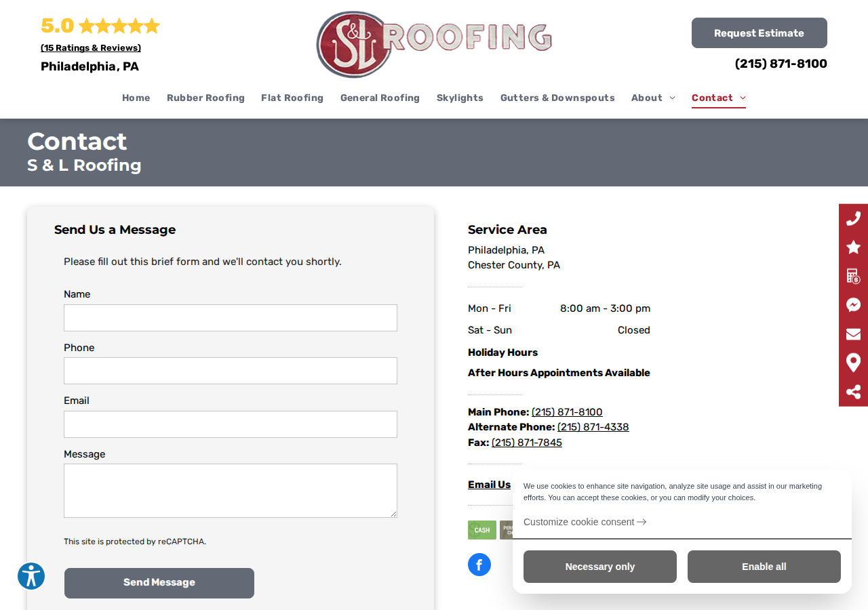Click the estimate calculator sidebar icon
The image size is (868, 610).
pyautogui.click(x=853, y=276)
